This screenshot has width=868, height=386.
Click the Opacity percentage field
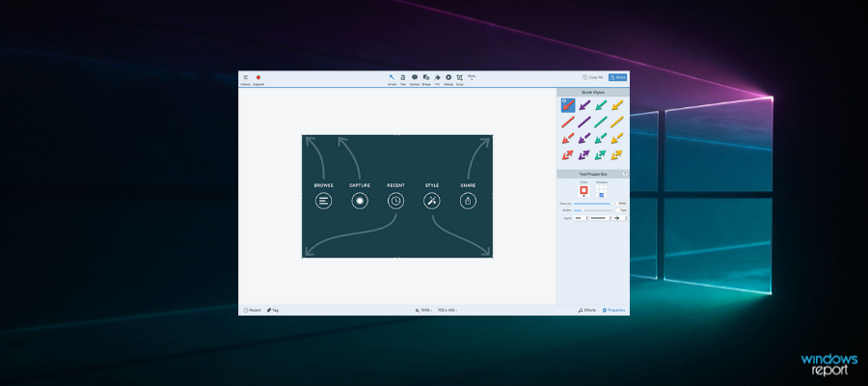click(622, 204)
